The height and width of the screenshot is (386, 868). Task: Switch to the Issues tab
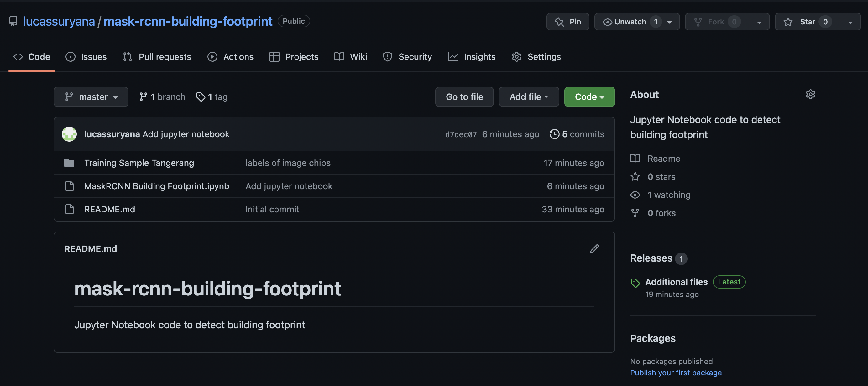[x=86, y=57]
